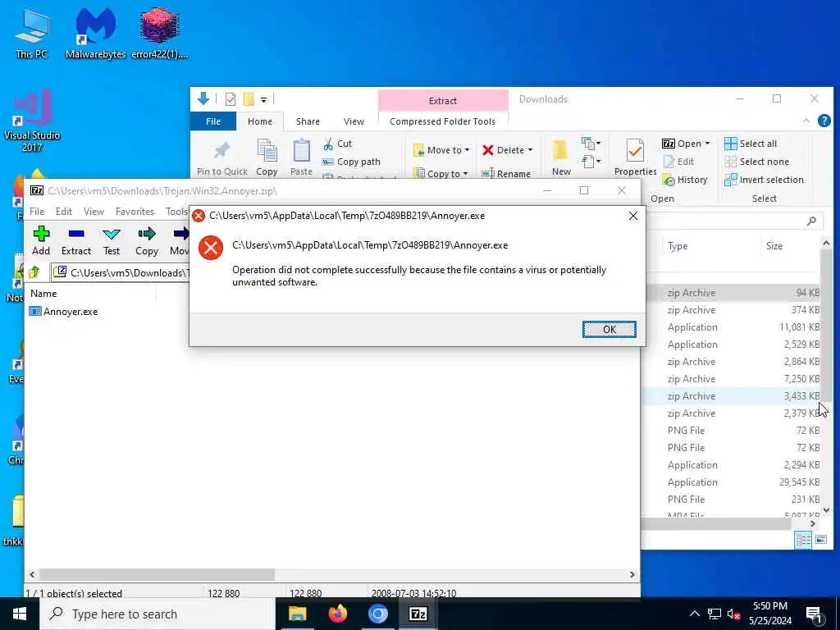
Task: Click Rename in the Explorer ribbon
Action: [x=505, y=173]
